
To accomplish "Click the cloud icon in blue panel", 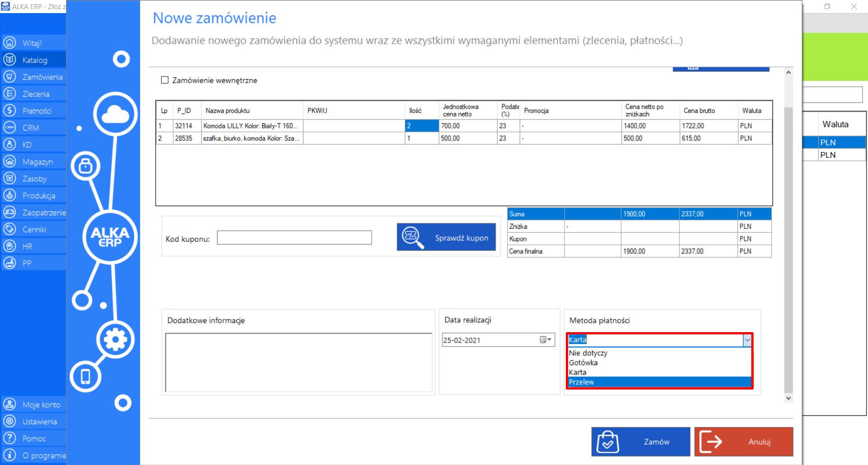I will click(115, 114).
